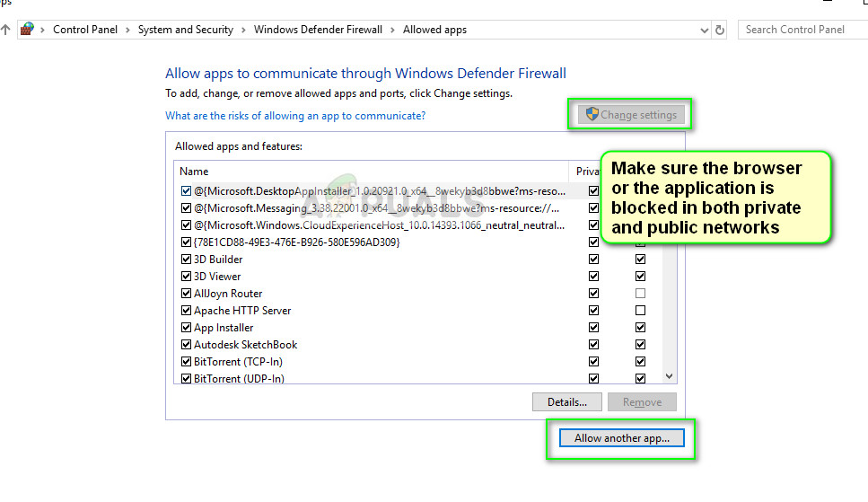
Task: Toggle Private checkbox for 3D Builder
Action: [593, 260]
